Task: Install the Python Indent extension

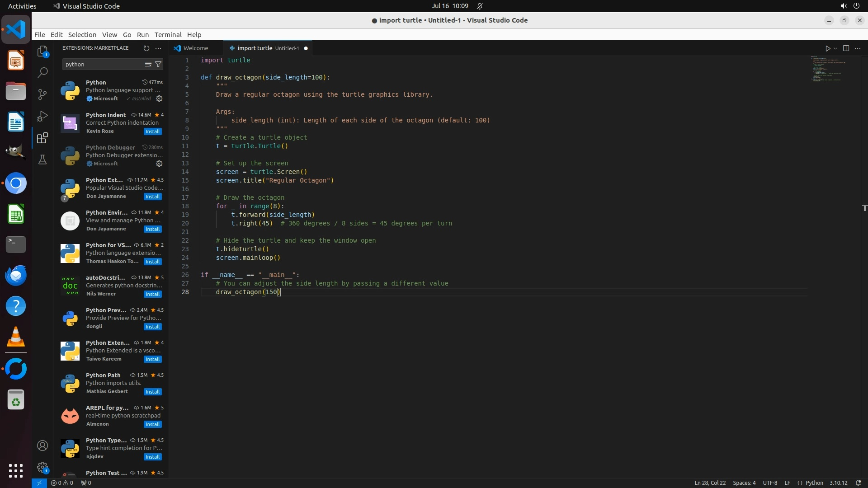Action: (152, 131)
